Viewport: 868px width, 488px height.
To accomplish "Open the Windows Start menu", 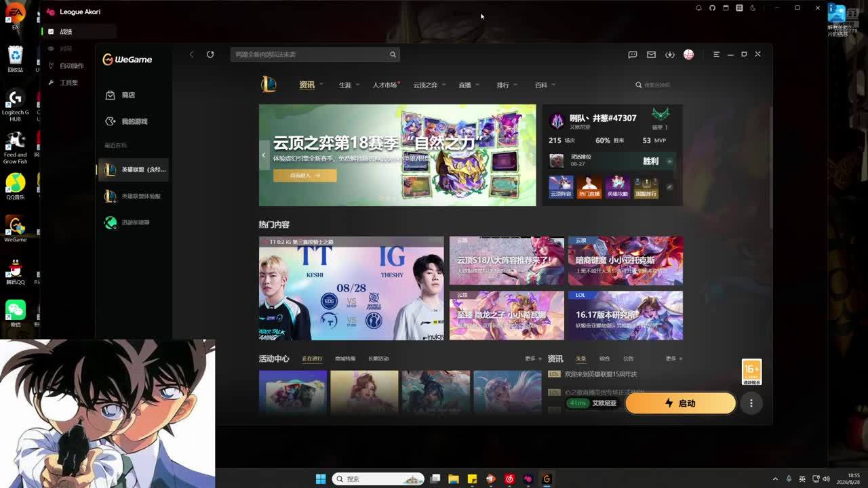I will (320, 479).
